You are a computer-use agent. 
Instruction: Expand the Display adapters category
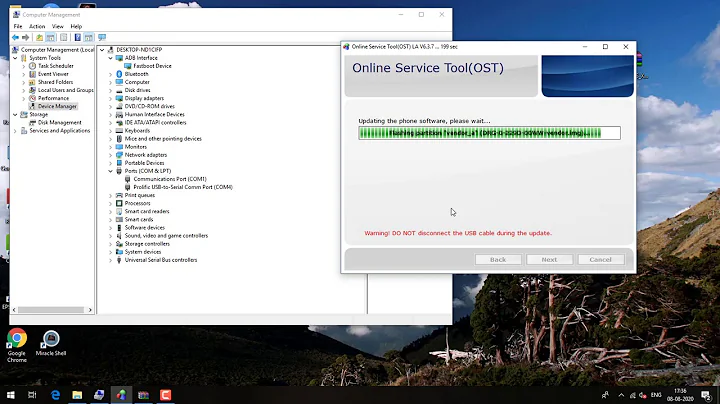pyautogui.click(x=110, y=98)
